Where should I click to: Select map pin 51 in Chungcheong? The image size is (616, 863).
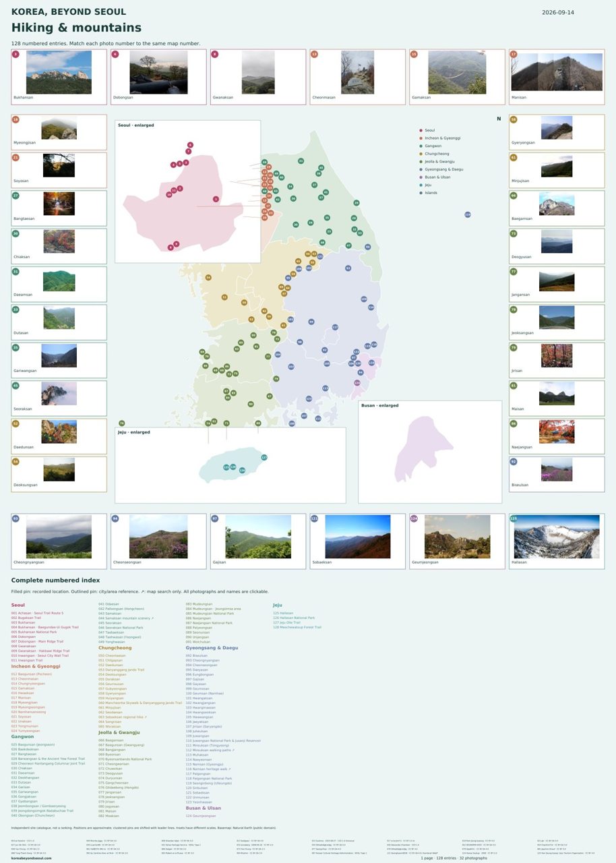224,297
